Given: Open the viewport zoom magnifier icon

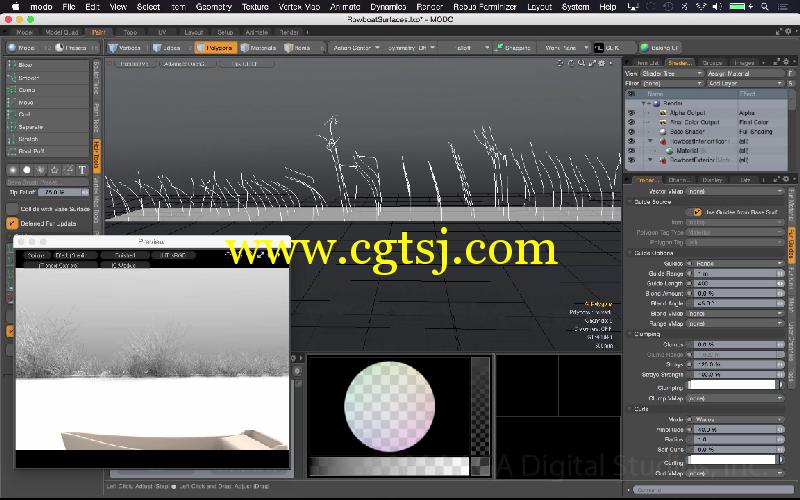Looking at the screenshot, I should tap(581, 63).
